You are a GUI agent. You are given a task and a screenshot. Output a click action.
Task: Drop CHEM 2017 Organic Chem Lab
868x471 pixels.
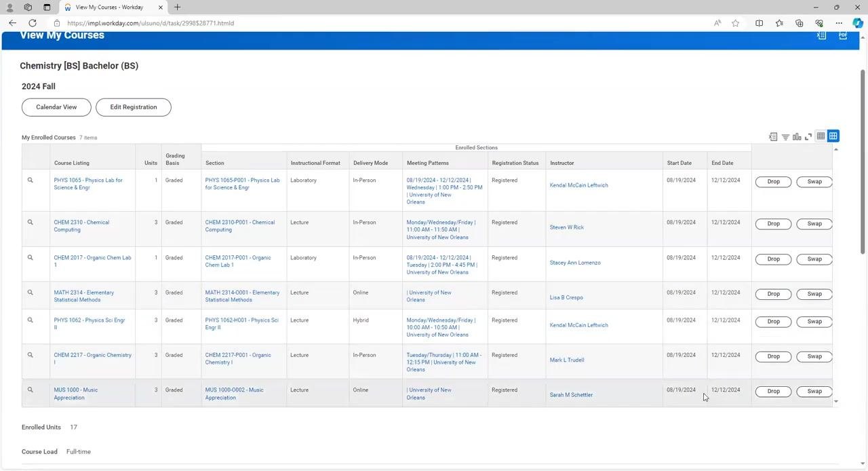click(x=773, y=259)
